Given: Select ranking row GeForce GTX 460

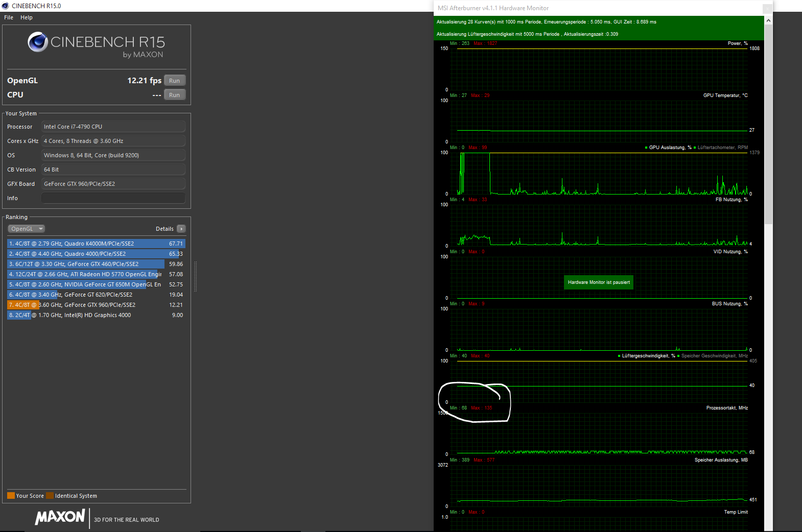Looking at the screenshot, I should pyautogui.click(x=96, y=264).
